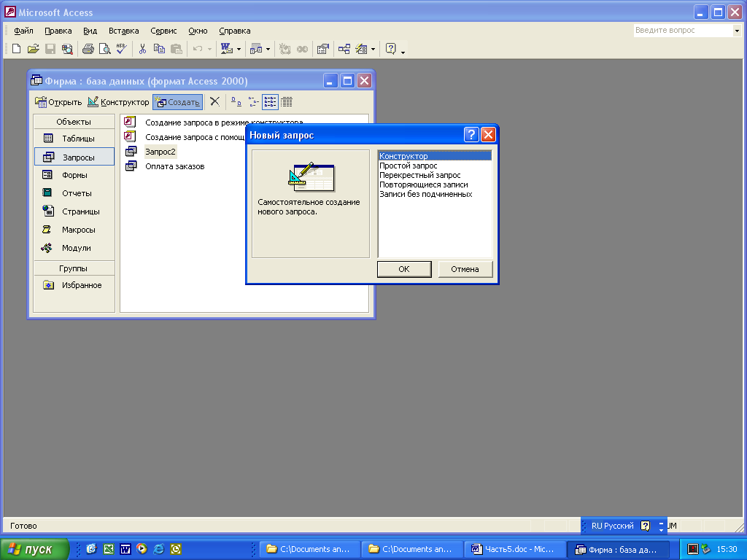Open the Properties toolbar icon

point(323,49)
